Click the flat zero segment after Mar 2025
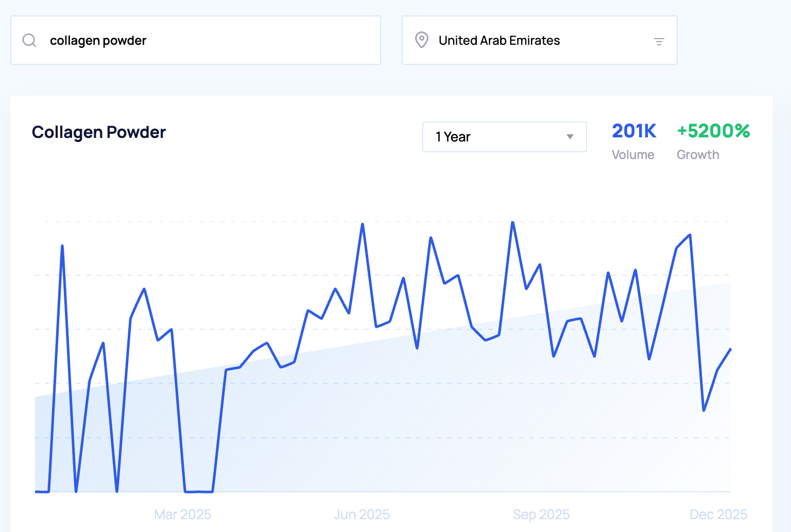Image resolution: width=791 pixels, height=532 pixels. 199,491
